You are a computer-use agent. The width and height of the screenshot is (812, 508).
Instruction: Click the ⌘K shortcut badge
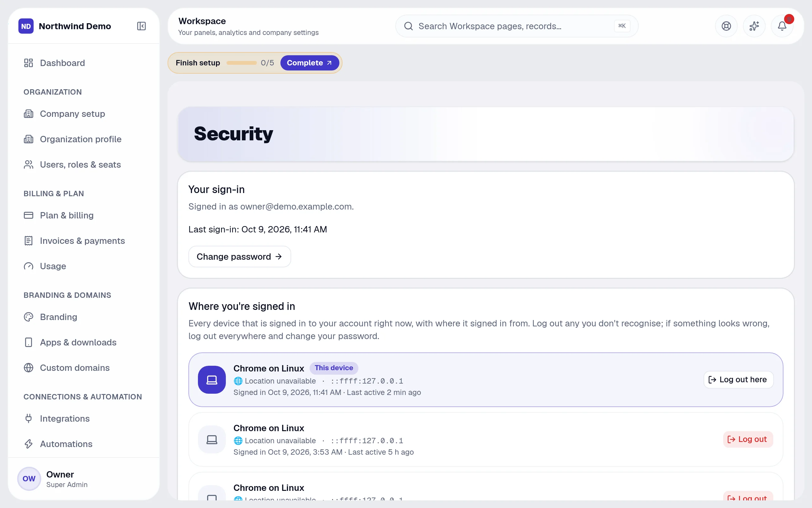[x=622, y=26]
